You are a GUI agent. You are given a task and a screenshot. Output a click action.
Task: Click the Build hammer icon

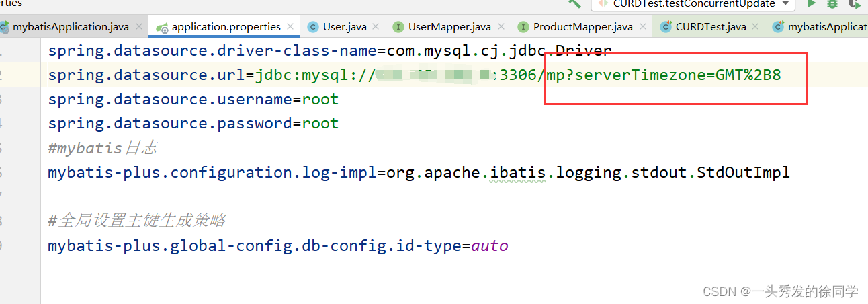point(574,3)
